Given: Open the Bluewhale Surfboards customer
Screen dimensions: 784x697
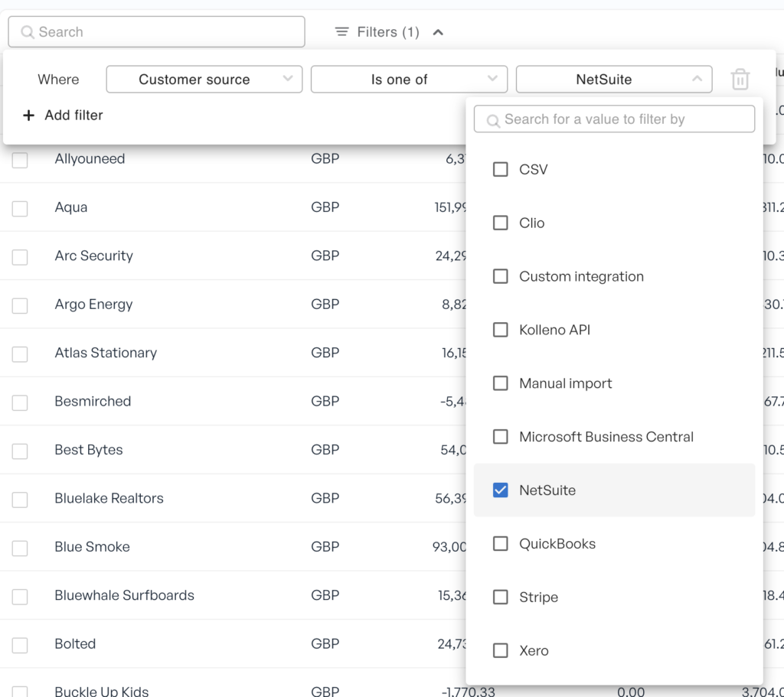Looking at the screenshot, I should pos(124,595).
